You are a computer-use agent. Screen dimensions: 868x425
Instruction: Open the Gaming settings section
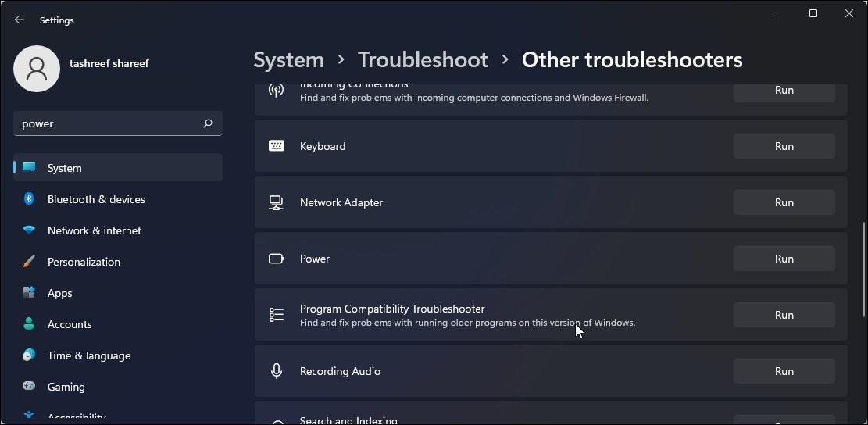pos(118,387)
